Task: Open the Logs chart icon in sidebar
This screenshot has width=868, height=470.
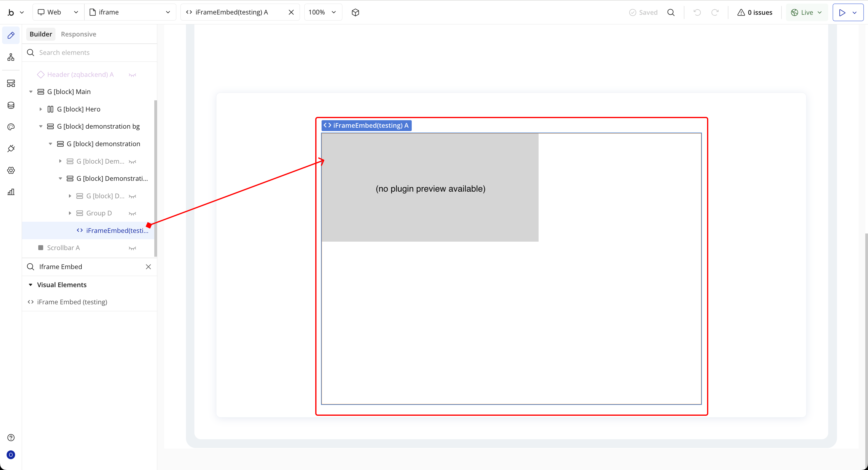Action: point(11,192)
